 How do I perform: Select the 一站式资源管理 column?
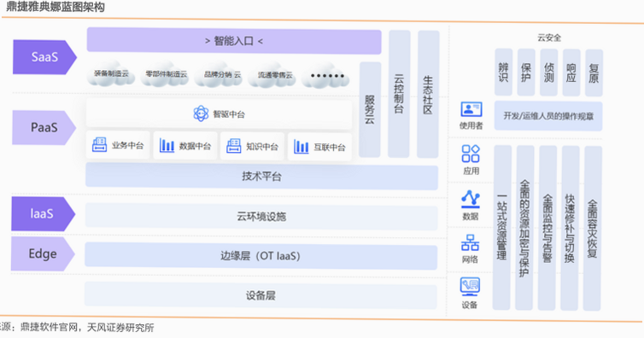point(502,227)
